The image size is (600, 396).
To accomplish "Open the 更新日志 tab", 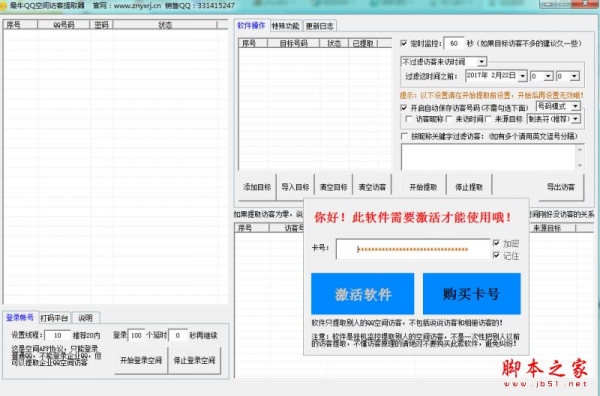I will [320, 26].
